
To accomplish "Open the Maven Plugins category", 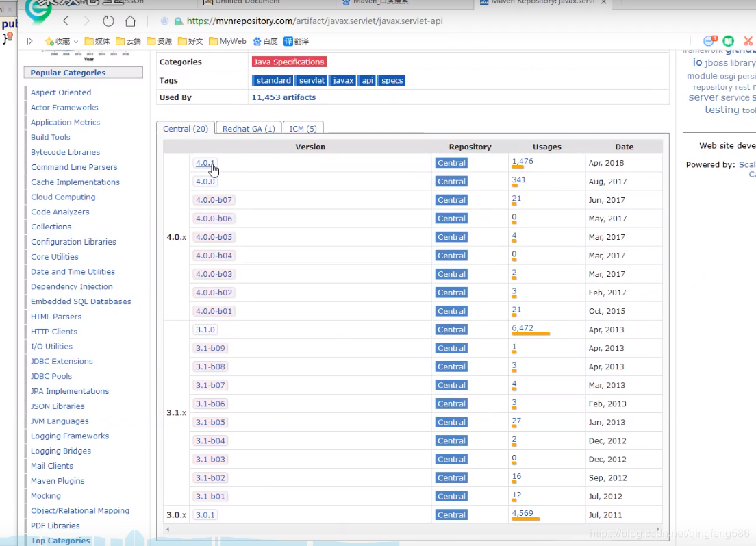I will pyautogui.click(x=58, y=481).
